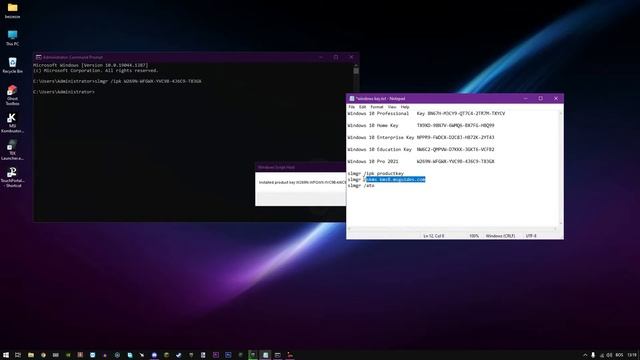This screenshot has width=640, height=360.
Task: Click the microphone tray icon
Action: (x=593, y=355)
